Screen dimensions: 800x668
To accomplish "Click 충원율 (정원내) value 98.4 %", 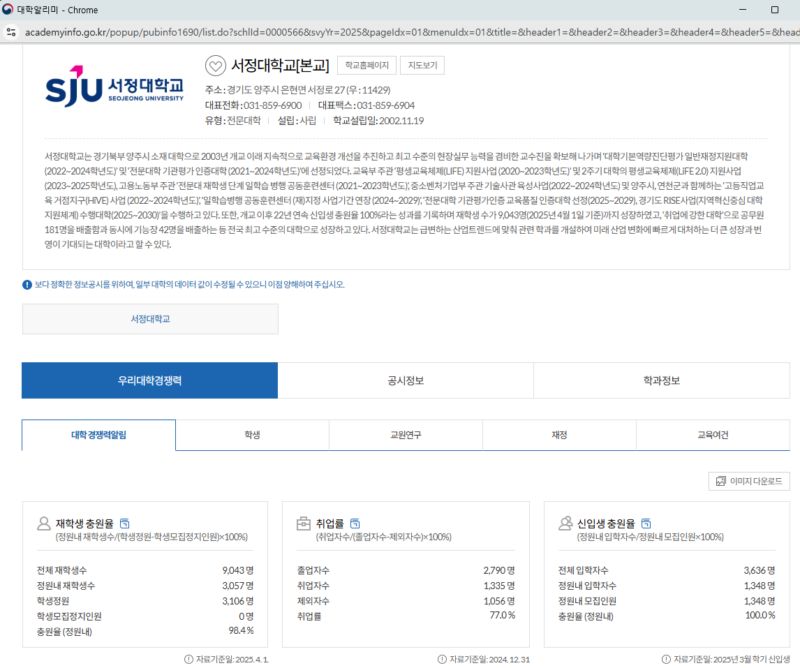I will 241,631.
